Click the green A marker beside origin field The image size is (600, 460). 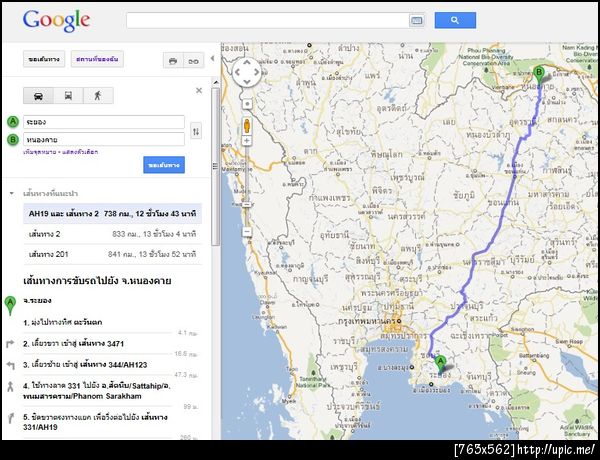(13, 122)
